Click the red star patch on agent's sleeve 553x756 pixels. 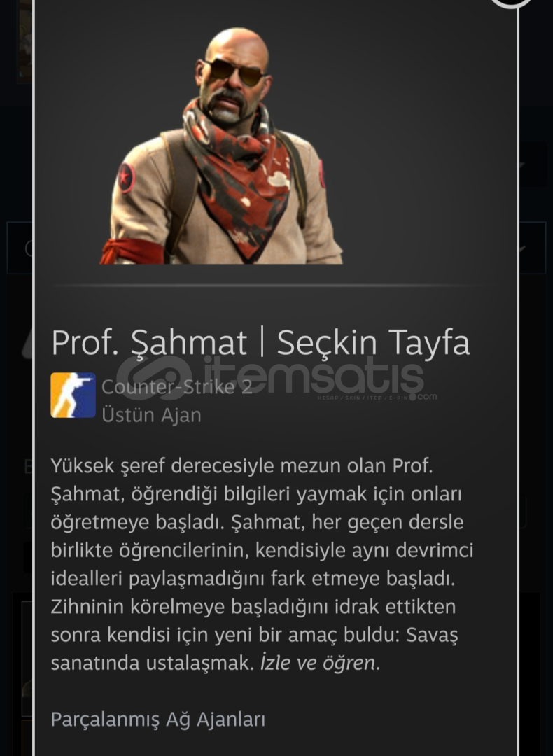point(126,178)
